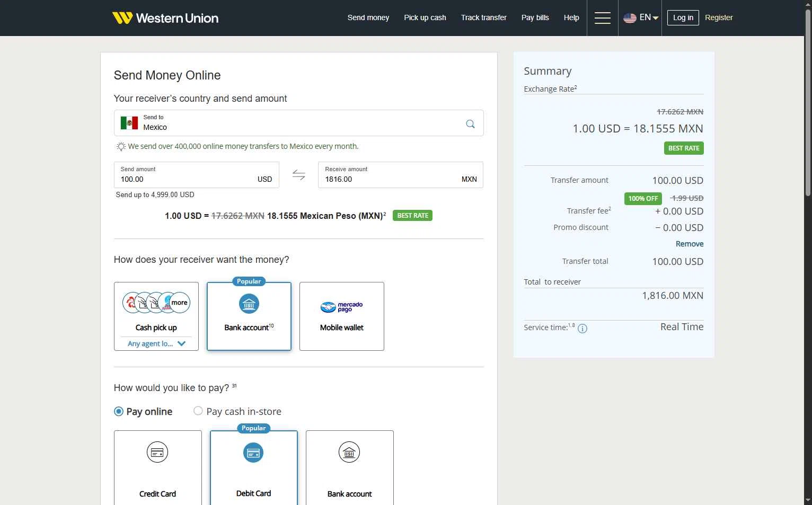Image resolution: width=812 pixels, height=505 pixels.
Task: Click the US flag language icon
Action: tap(630, 18)
